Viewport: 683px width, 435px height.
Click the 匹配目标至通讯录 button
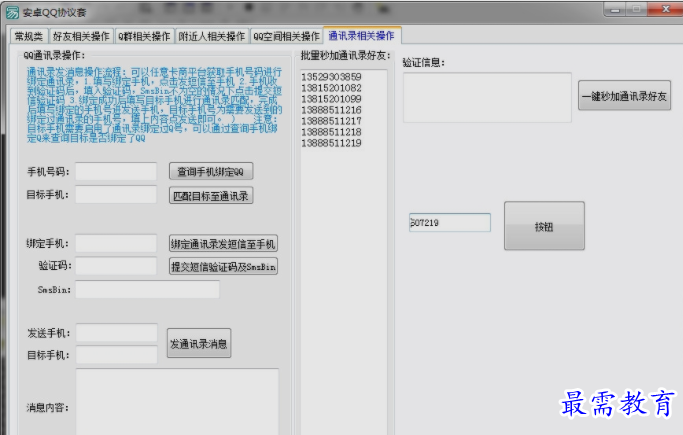(x=211, y=196)
